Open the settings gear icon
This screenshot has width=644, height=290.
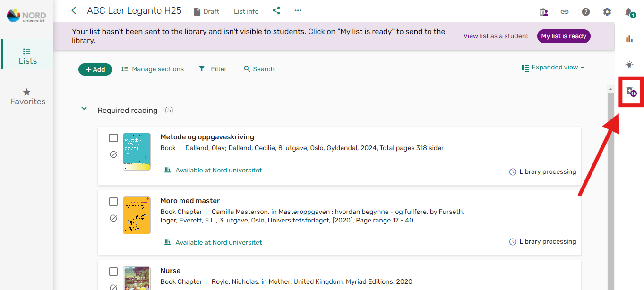[x=607, y=12]
